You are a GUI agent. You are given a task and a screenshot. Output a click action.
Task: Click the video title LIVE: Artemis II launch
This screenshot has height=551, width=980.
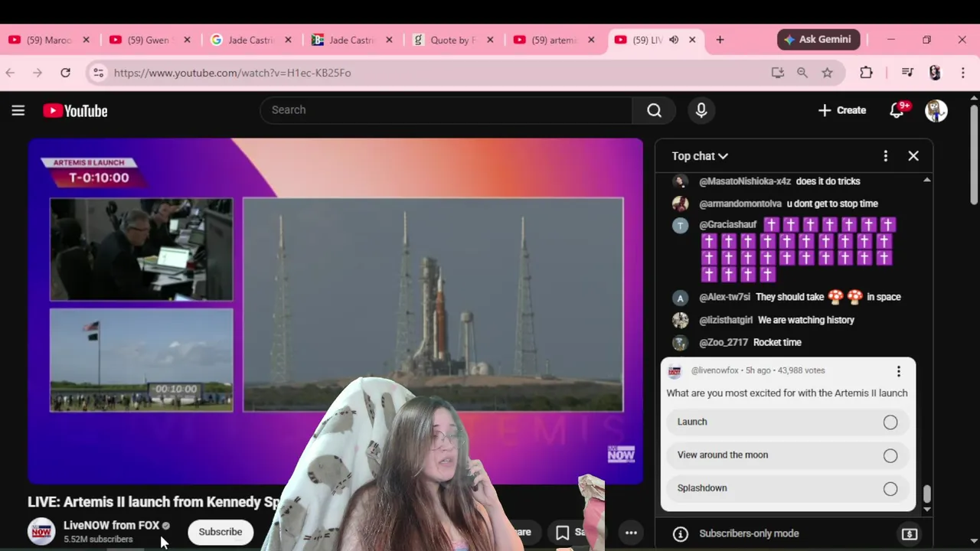(155, 503)
